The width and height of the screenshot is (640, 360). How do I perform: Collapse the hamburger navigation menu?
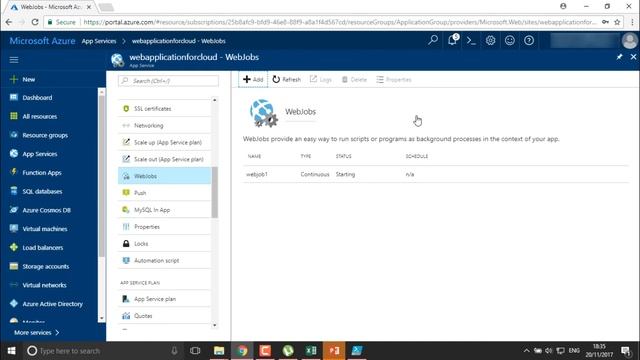(14, 60)
